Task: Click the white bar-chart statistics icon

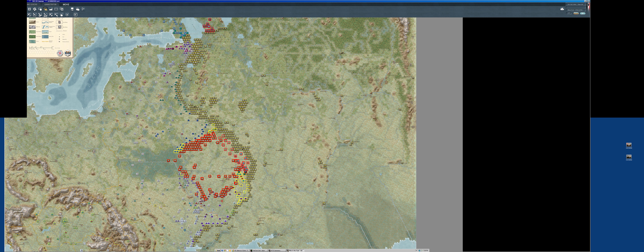Action: click(562, 9)
